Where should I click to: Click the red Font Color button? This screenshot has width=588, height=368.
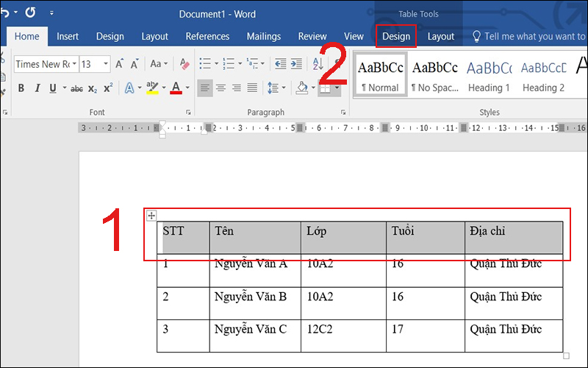coord(176,88)
